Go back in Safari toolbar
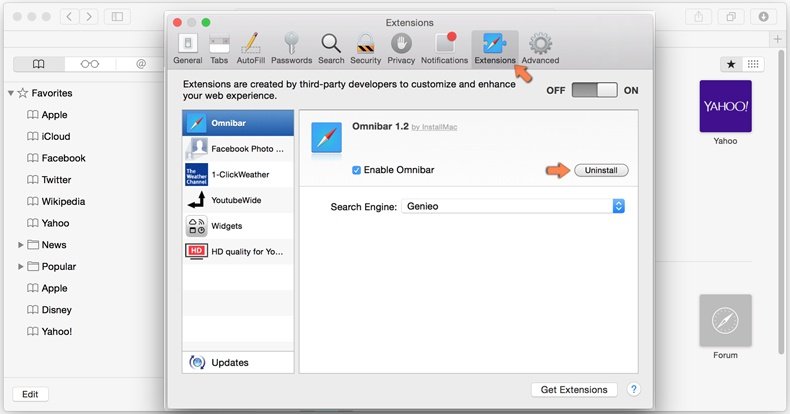Screen dimensions: 790x414 pos(70,17)
